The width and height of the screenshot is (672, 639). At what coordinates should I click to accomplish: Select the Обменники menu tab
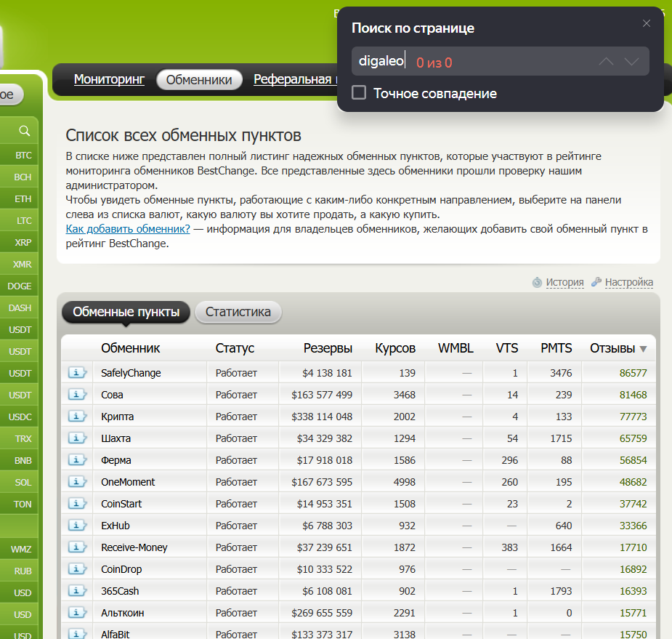[x=199, y=80]
